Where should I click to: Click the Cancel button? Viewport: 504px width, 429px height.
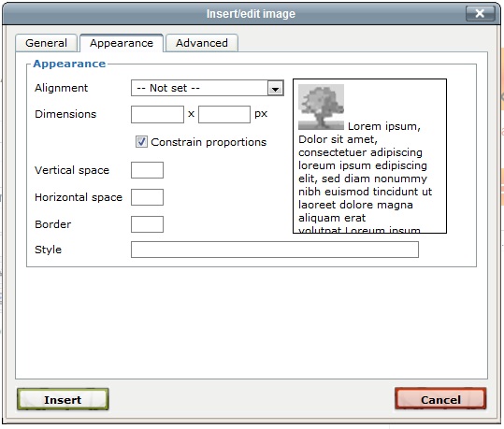[x=440, y=399]
